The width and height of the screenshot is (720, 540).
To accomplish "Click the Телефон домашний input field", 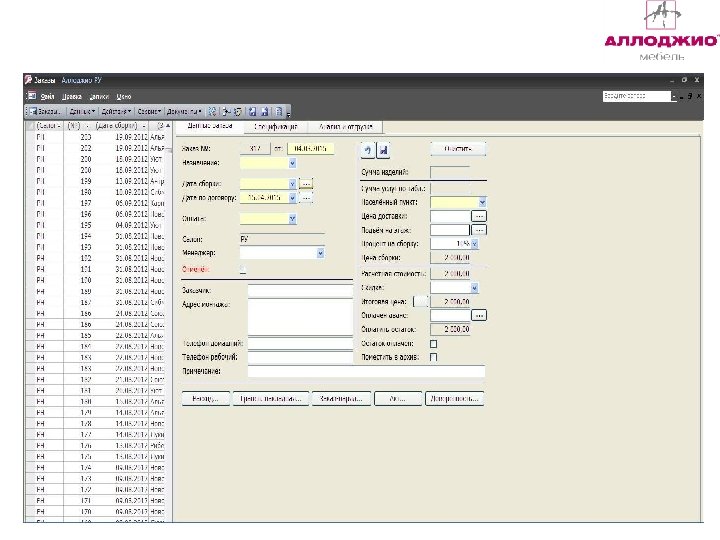I will (x=300, y=343).
